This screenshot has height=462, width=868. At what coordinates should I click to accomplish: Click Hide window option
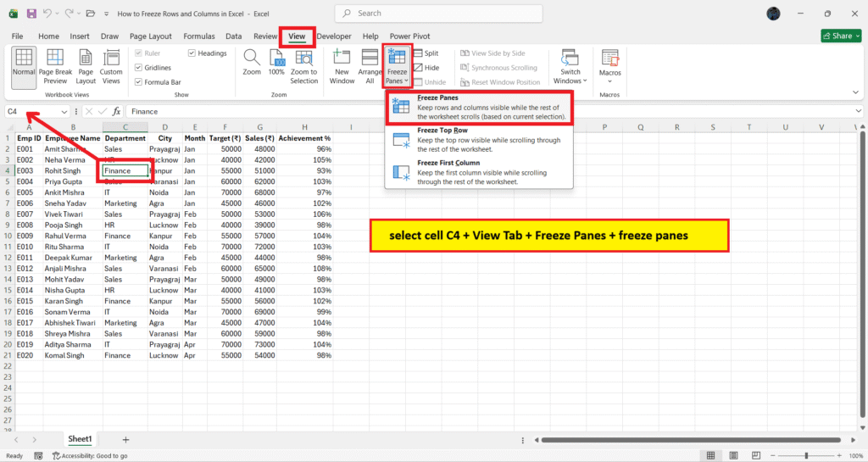[x=426, y=68]
